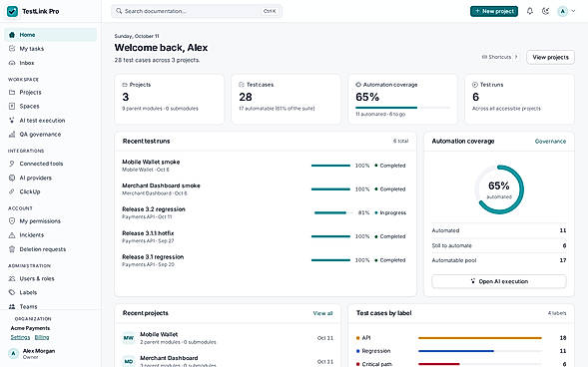Click the New project button
Screen dimensions: 588x367
click(x=494, y=11)
